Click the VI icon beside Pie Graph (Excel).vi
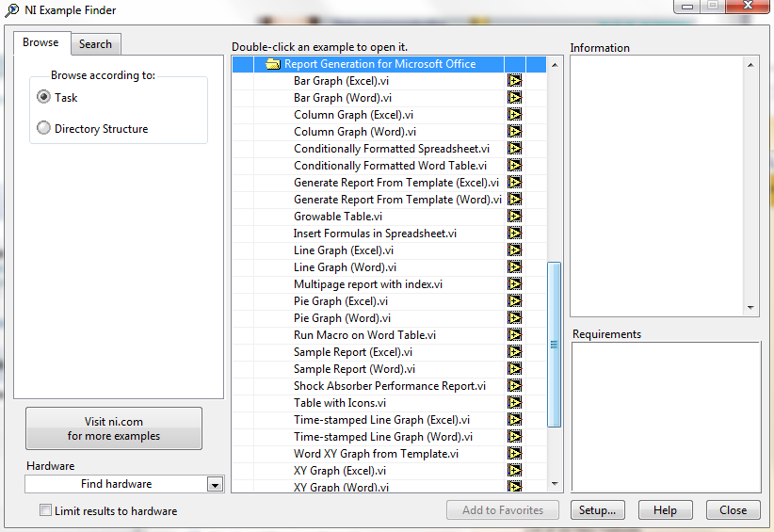The height and width of the screenshot is (532, 774). [514, 301]
